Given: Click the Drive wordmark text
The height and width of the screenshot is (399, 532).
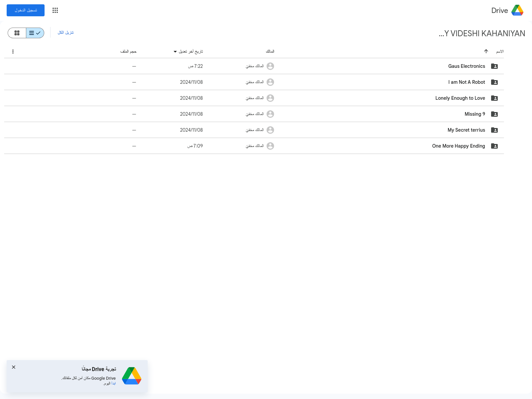Looking at the screenshot, I should 499,10.
